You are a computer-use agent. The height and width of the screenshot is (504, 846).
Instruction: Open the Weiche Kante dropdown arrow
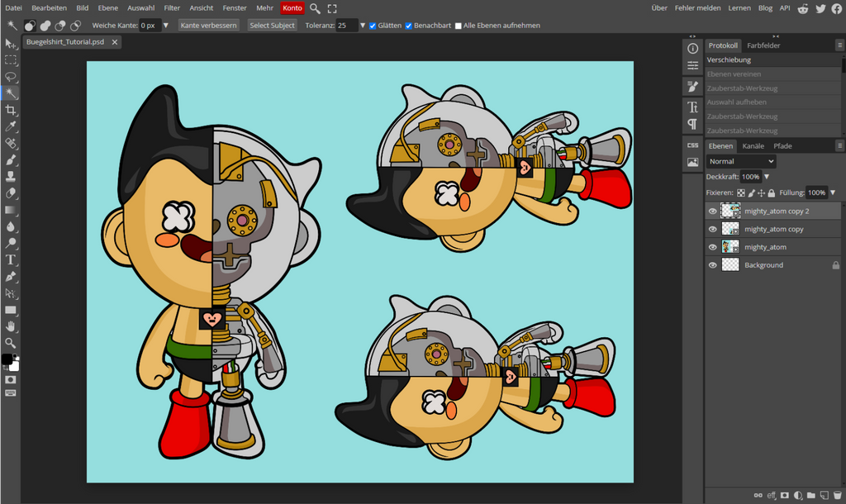[165, 26]
